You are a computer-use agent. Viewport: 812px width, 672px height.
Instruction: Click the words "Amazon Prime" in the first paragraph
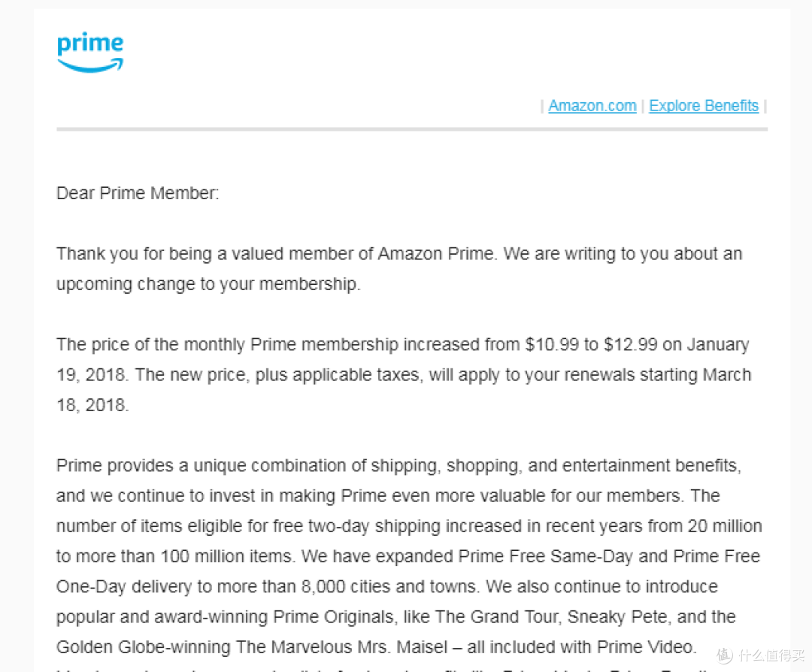tap(437, 254)
